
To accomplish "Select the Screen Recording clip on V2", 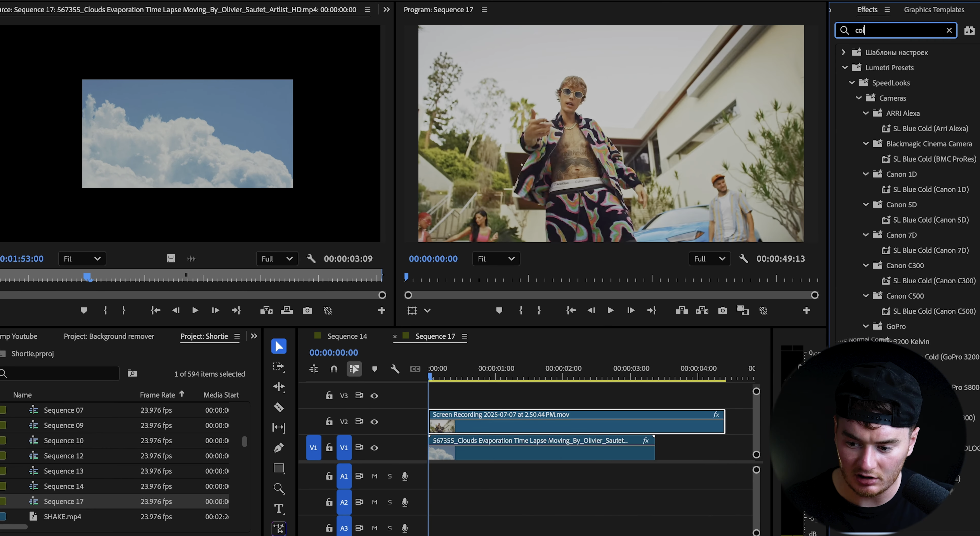I will pyautogui.click(x=576, y=422).
